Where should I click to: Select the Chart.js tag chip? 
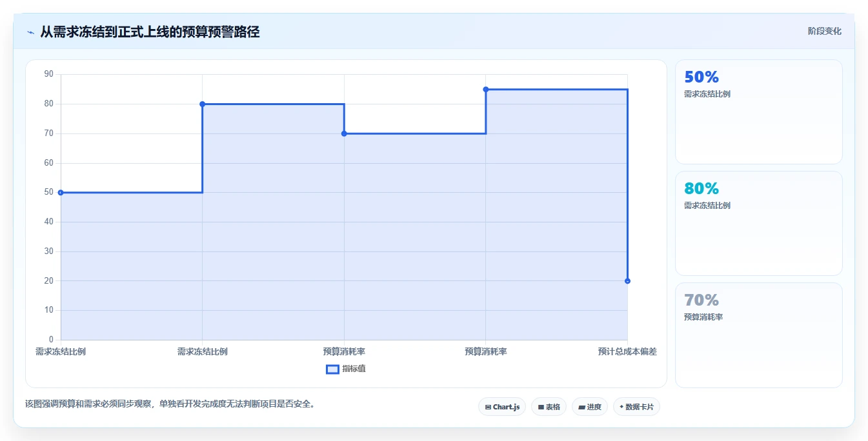501,407
